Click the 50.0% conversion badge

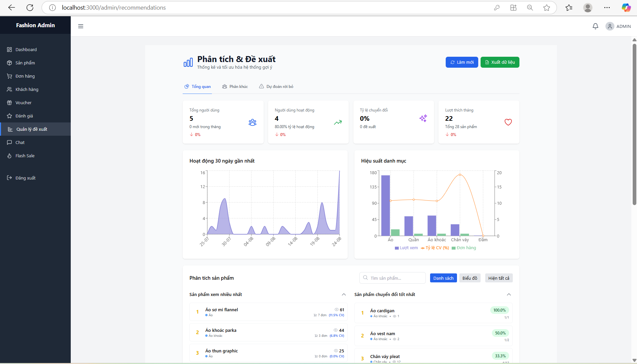coord(500,333)
